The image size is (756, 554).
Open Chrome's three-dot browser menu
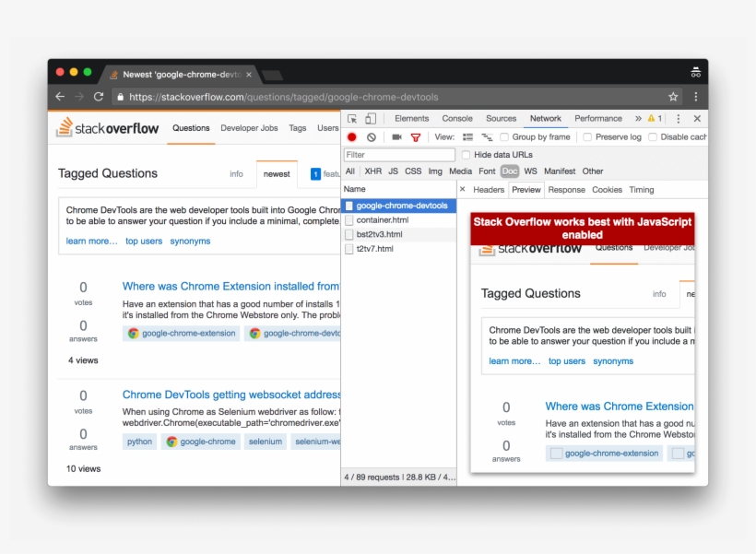695,97
